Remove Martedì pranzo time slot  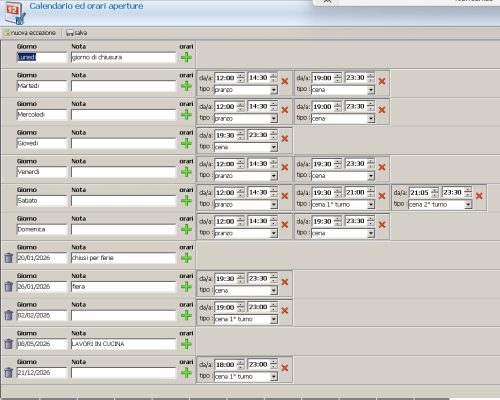285,81
